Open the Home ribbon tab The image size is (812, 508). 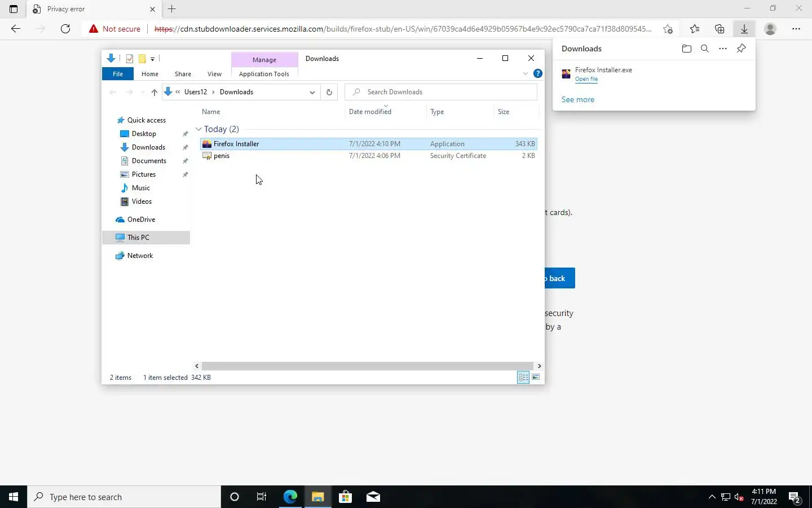tap(150, 74)
